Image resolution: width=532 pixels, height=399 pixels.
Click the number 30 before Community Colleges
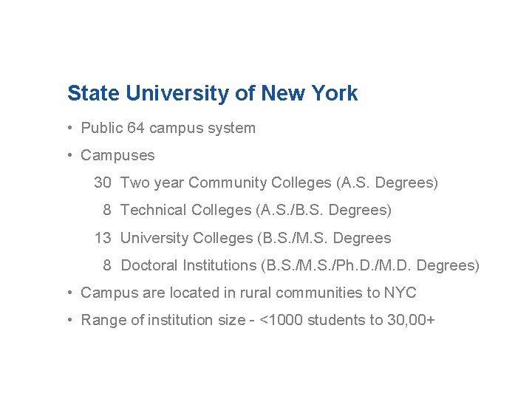click(102, 183)
